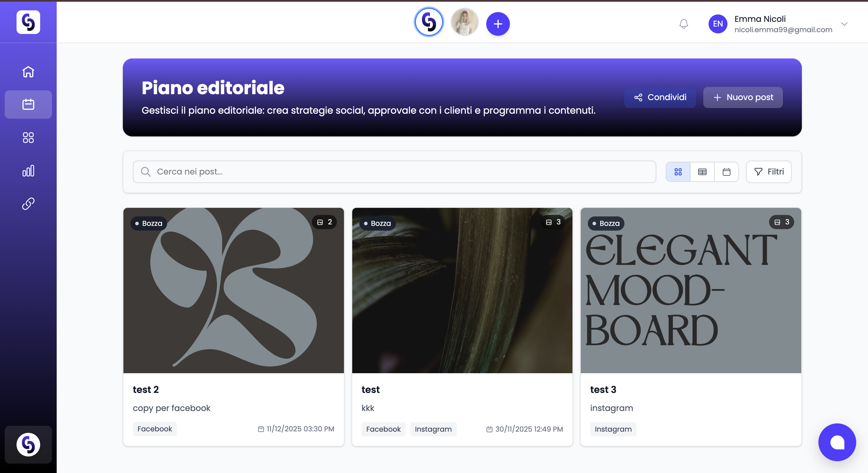Open the dashboard grid icon in sidebar
The height and width of the screenshot is (473, 868).
click(x=28, y=138)
